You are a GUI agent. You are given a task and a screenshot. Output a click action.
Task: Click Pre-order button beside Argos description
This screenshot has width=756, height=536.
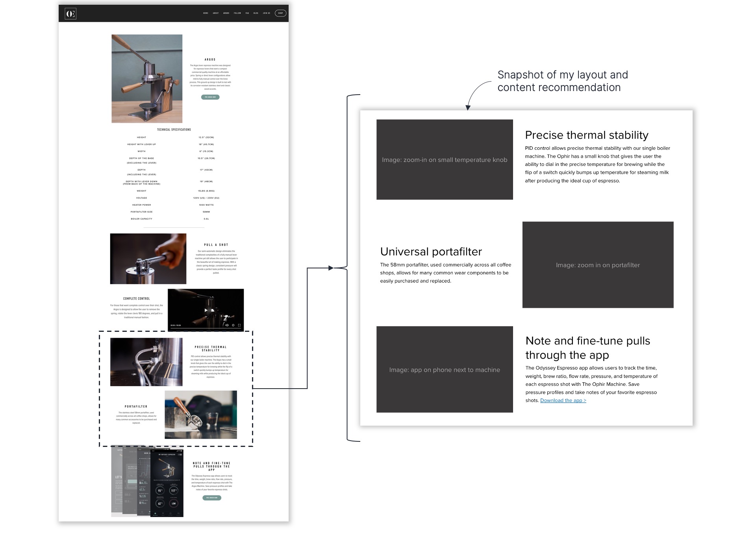[210, 97]
